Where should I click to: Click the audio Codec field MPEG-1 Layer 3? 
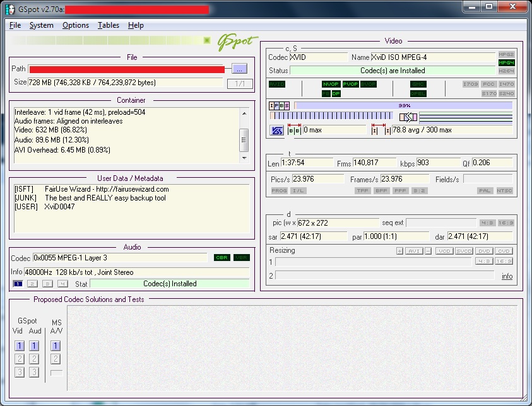(x=120, y=258)
